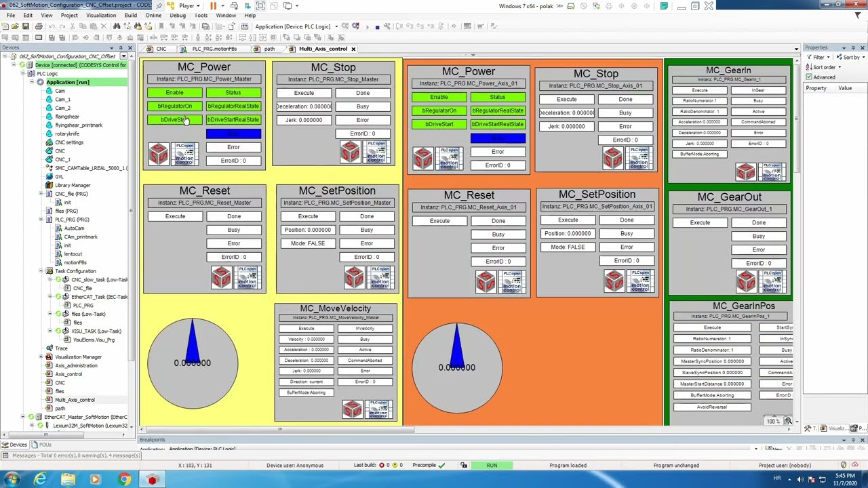Click Execute in MC_Stop Master block
Image resolution: width=868 pixels, height=488 pixels.
coord(304,93)
